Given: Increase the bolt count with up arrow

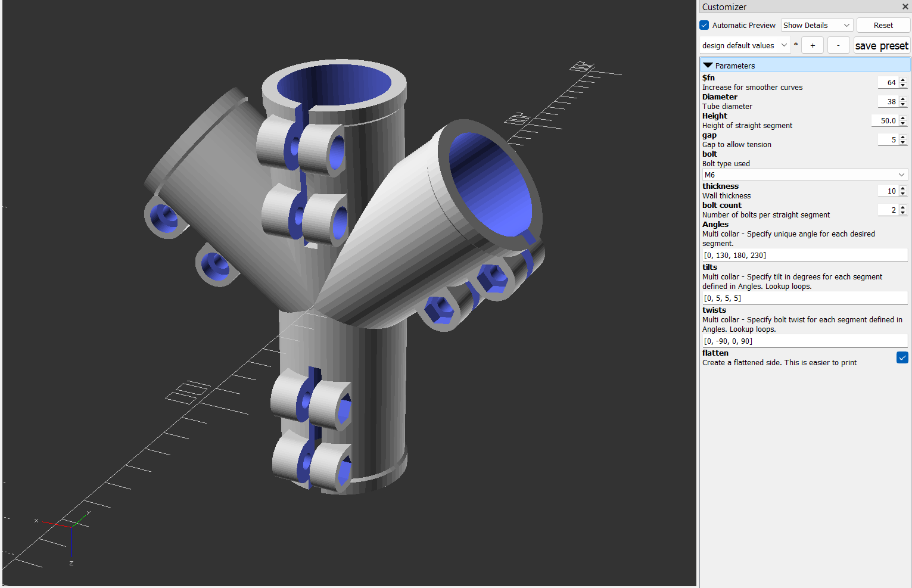Looking at the screenshot, I should click(903, 207).
